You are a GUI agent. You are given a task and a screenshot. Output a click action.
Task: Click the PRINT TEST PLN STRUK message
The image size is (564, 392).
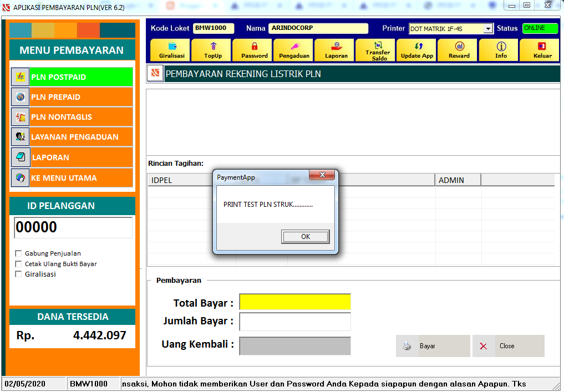pos(268,205)
